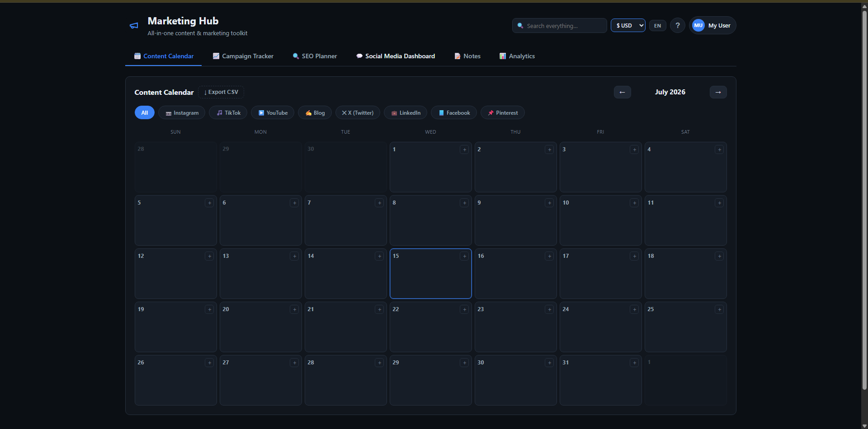Add content on July 11
Image resolution: width=868 pixels, height=429 pixels.
pyautogui.click(x=719, y=203)
